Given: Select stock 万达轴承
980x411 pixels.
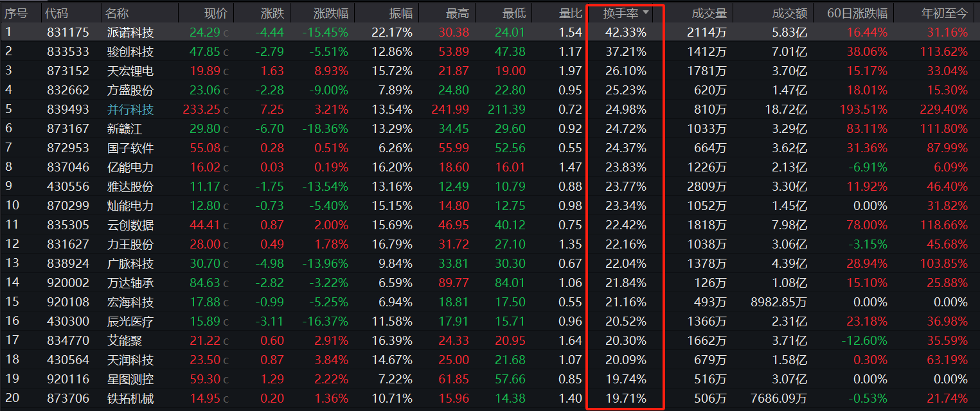Looking at the screenshot, I should click(x=130, y=283).
